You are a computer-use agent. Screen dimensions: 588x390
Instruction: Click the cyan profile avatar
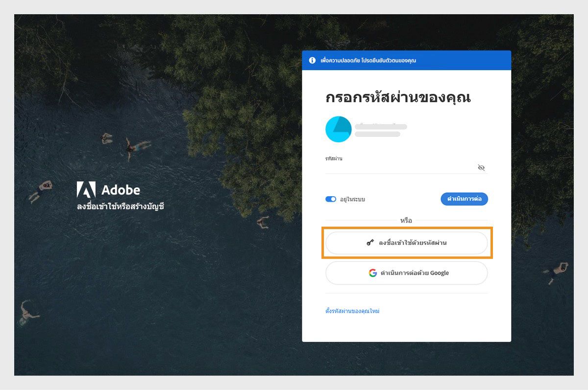point(339,130)
